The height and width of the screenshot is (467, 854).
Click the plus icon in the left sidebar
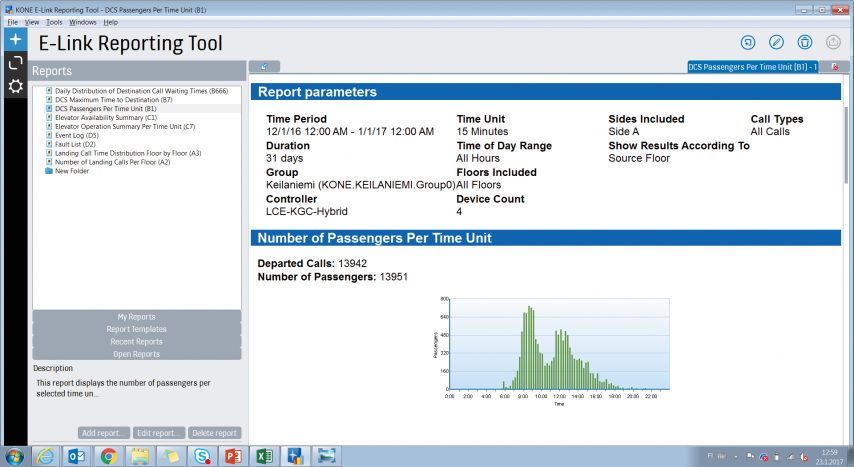click(x=15, y=39)
